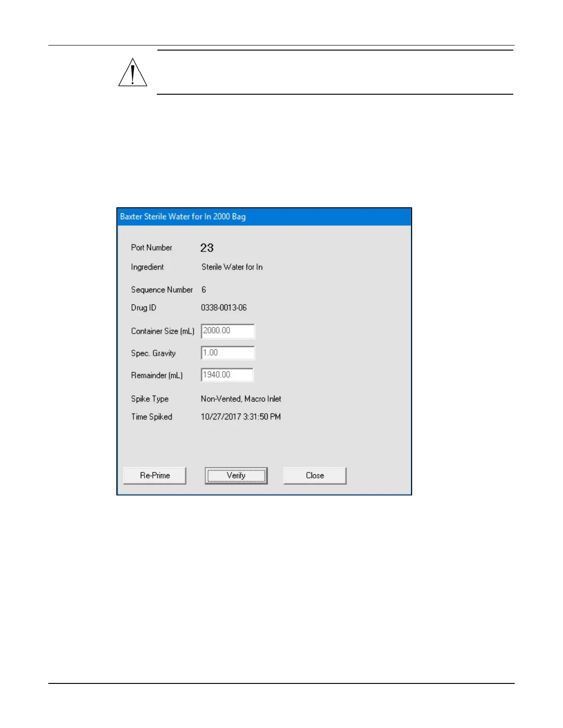Image resolution: width=563 pixels, height=728 pixels.
Task: Click the Port Number value 23
Action: [207, 248]
